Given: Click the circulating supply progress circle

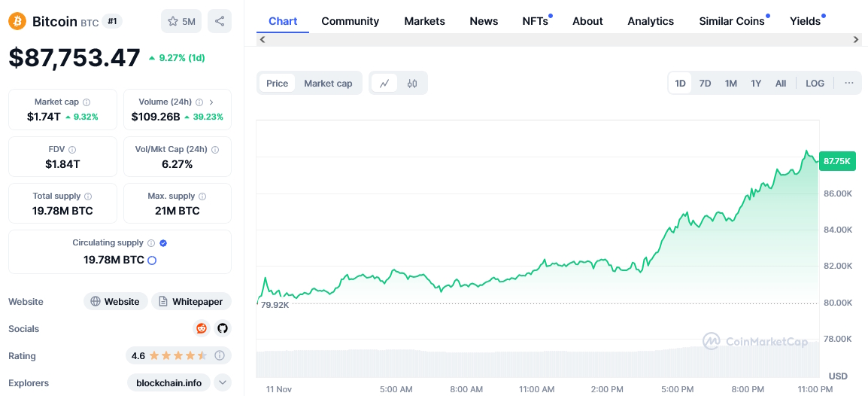Looking at the screenshot, I should point(152,260).
